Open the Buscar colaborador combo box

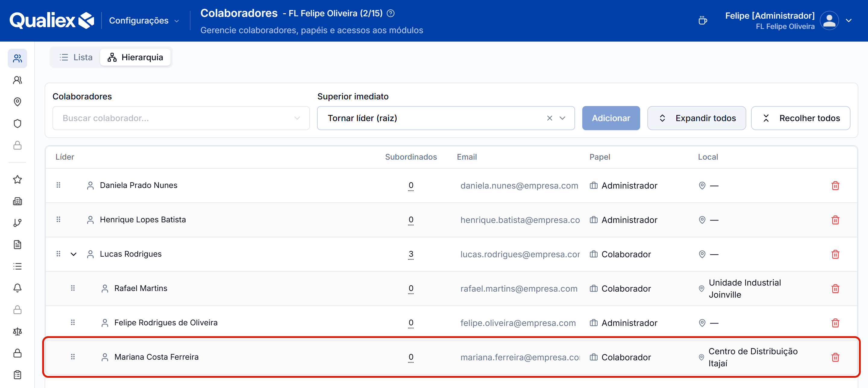tap(181, 118)
